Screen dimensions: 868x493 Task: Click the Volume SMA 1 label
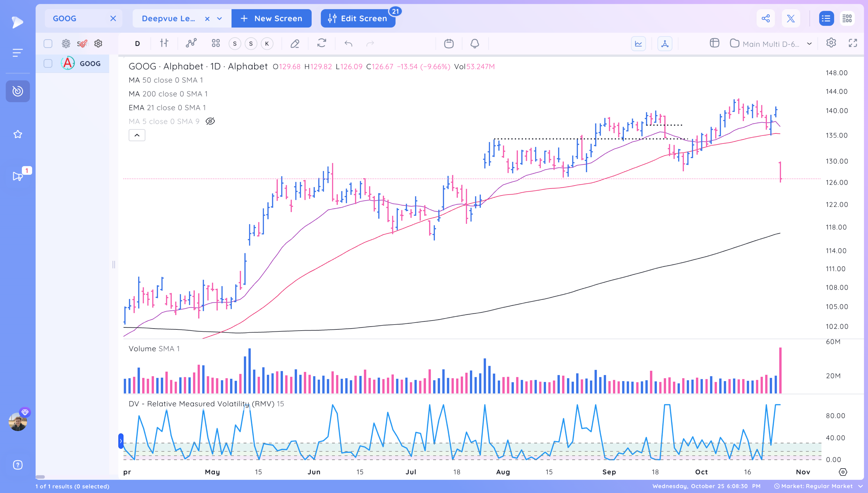coord(154,348)
